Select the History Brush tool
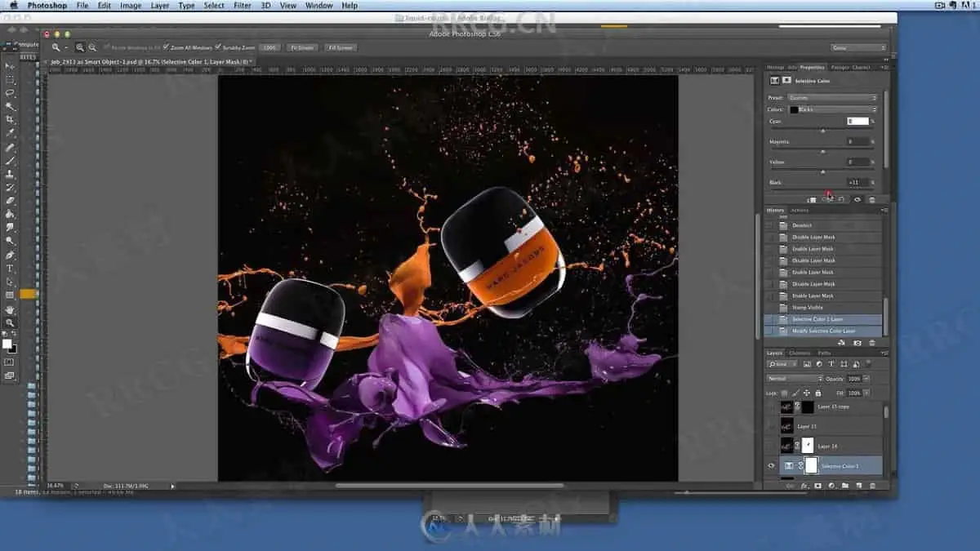The height and width of the screenshot is (551, 980). (x=10, y=187)
